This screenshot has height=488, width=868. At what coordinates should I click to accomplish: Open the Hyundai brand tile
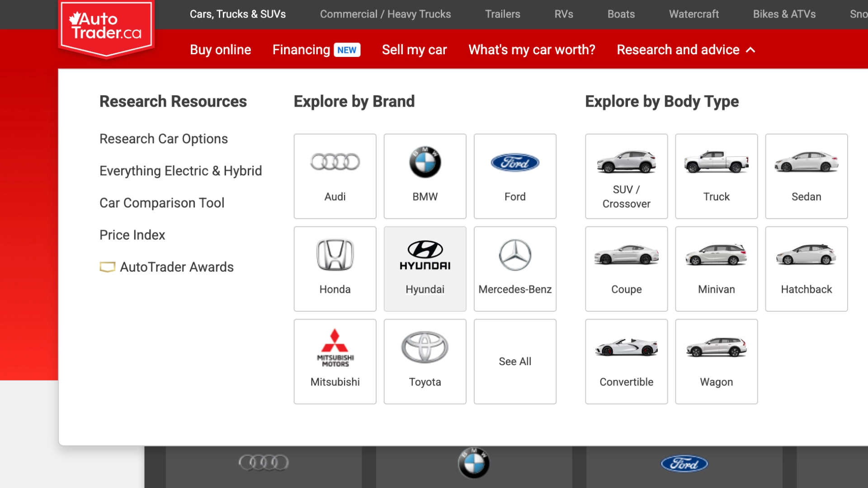tap(425, 269)
